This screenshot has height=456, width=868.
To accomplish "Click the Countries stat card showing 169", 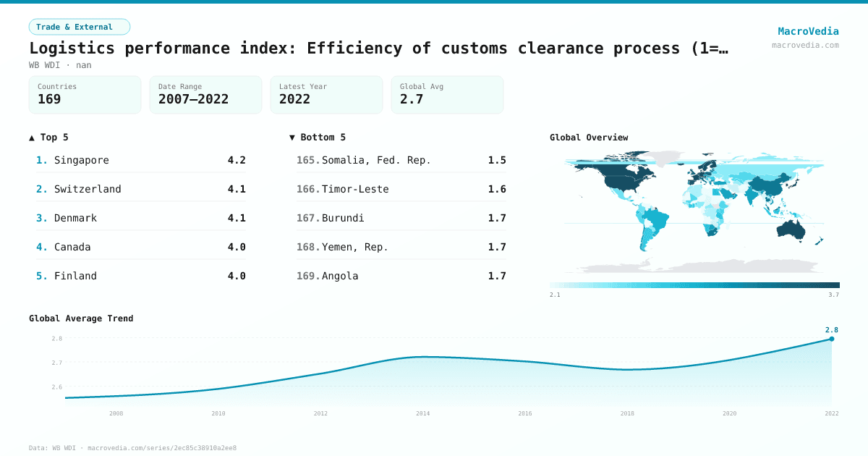I will [85, 94].
